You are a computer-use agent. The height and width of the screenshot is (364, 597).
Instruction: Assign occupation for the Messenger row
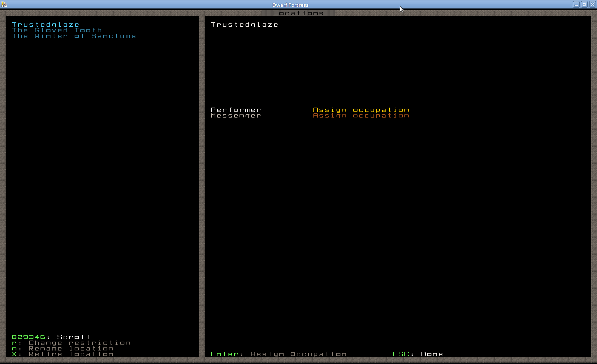tap(361, 115)
